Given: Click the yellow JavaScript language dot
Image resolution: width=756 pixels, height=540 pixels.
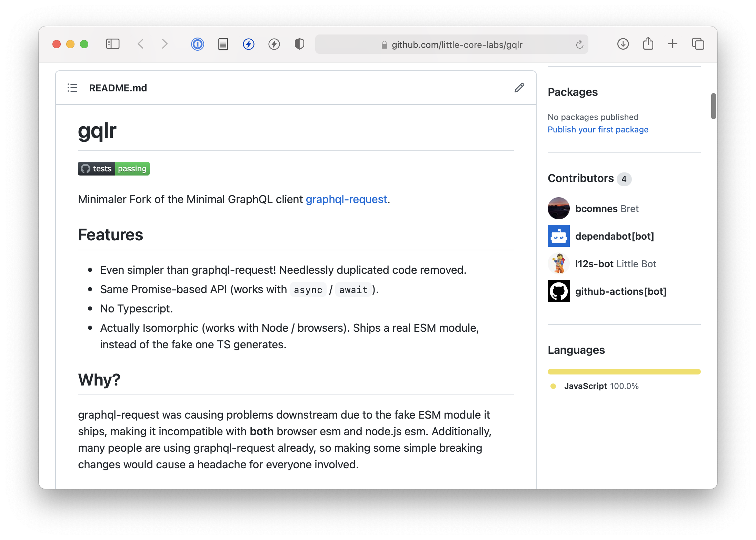Looking at the screenshot, I should coord(553,386).
